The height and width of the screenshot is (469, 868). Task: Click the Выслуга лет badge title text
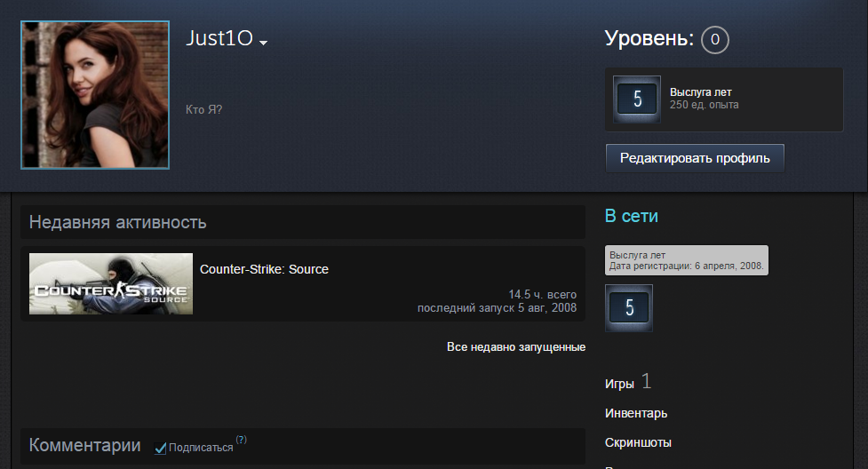coord(700,91)
